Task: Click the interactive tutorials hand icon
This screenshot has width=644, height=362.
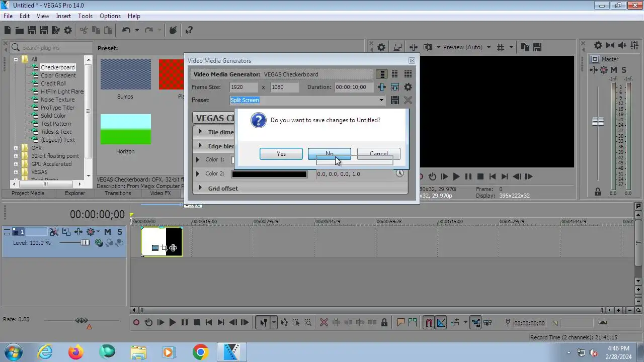Action: (173, 31)
